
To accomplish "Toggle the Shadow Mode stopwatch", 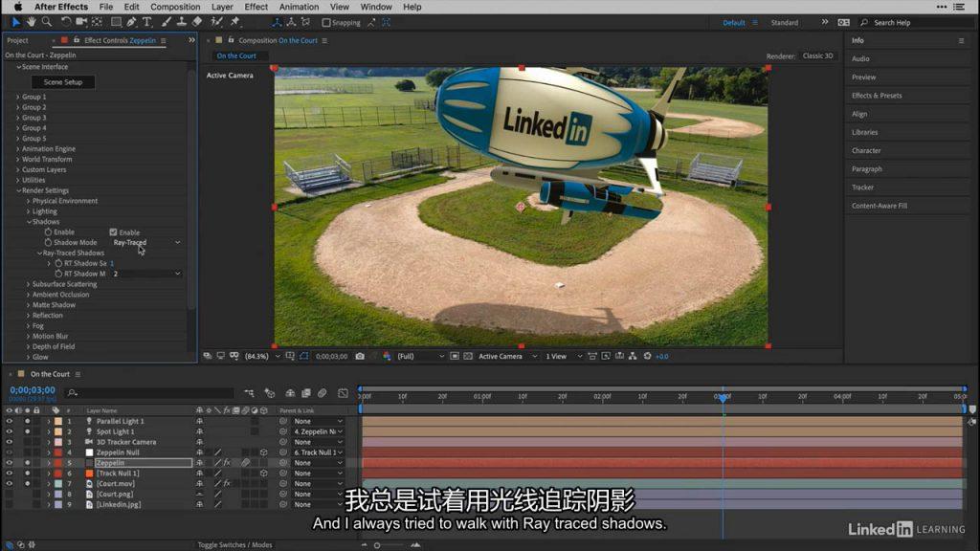I will 48,242.
